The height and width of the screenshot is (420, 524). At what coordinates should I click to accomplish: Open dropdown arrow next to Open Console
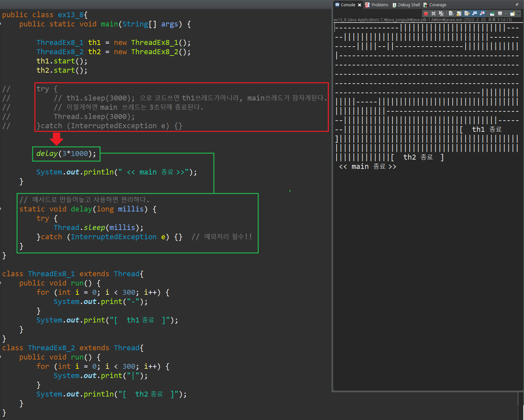518,14
